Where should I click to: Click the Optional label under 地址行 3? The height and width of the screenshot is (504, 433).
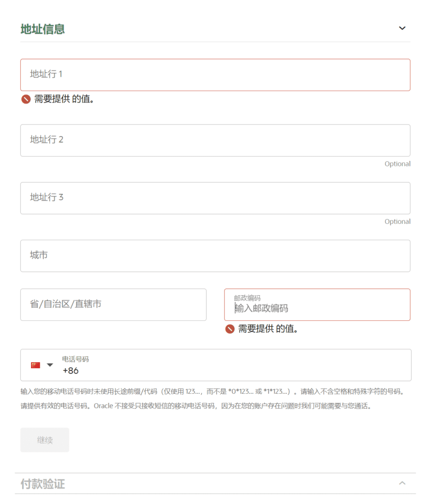(x=397, y=221)
